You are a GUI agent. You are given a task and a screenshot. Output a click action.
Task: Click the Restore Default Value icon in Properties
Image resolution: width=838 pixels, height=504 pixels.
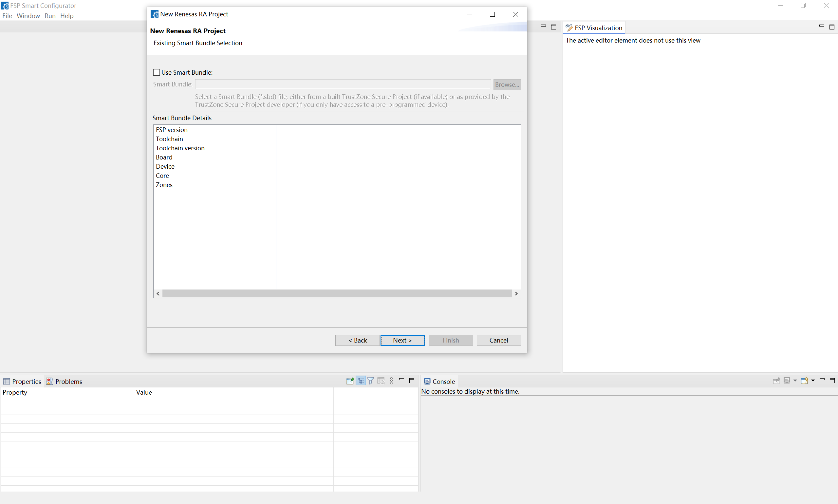tap(381, 381)
